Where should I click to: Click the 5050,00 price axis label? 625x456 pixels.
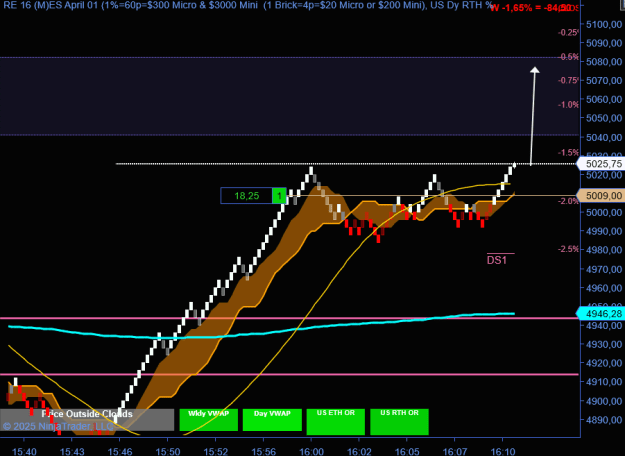604,118
